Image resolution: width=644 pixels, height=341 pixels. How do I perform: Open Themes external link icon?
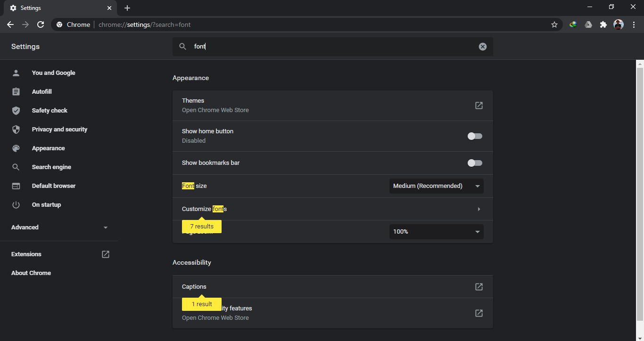[x=479, y=106]
